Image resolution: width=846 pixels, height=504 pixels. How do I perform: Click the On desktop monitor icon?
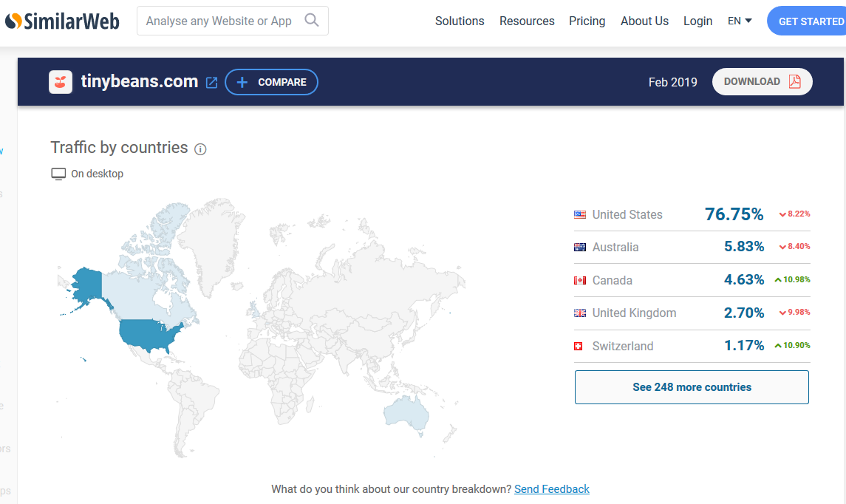58,174
